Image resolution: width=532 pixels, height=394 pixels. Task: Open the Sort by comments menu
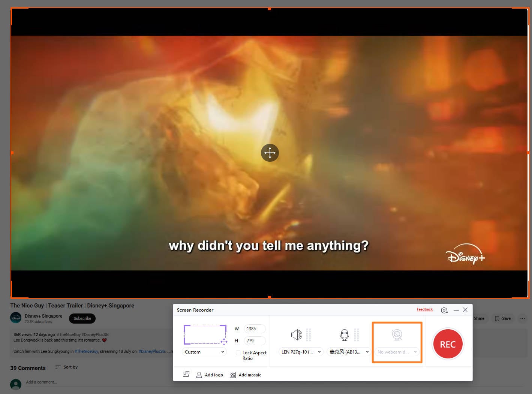66,367
